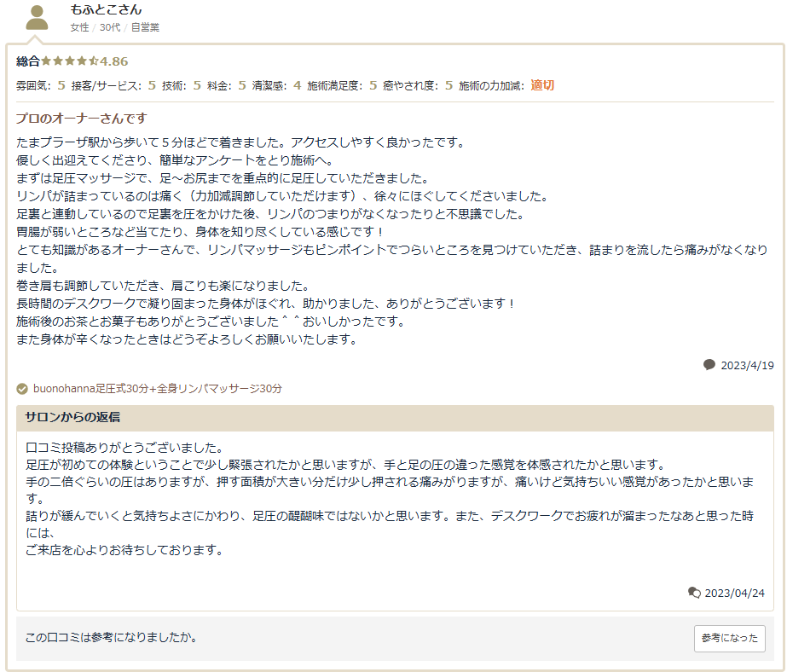
Task: Click the reviewer details 女性 / 30代 / 自営業
Action: pos(114,27)
